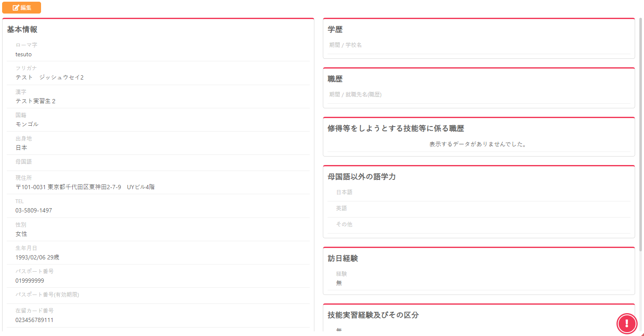
Task: Click the 表示するデータがありませんでした message
Action: (478, 144)
